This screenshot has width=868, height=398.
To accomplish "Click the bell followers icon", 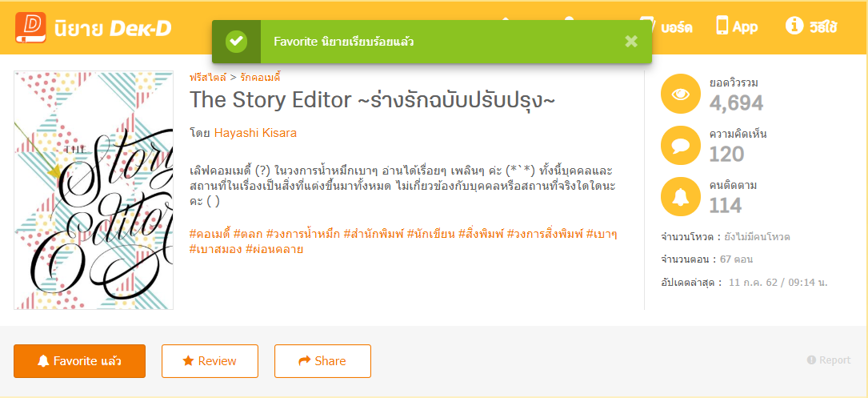I will pyautogui.click(x=681, y=196).
